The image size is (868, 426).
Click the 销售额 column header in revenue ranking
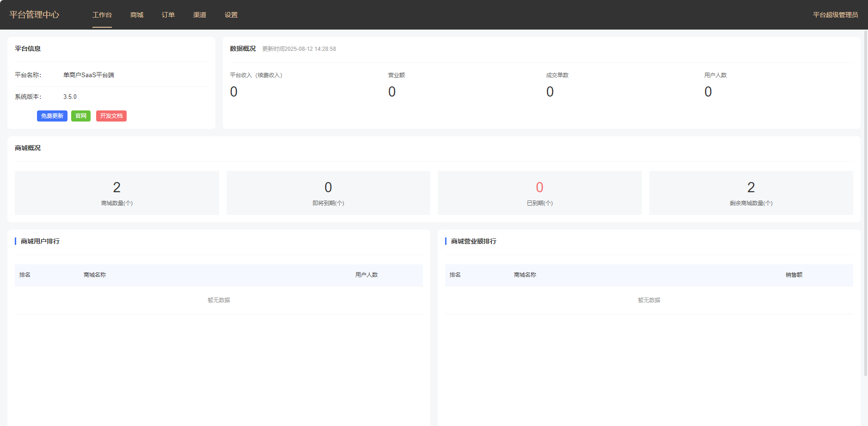[794, 275]
